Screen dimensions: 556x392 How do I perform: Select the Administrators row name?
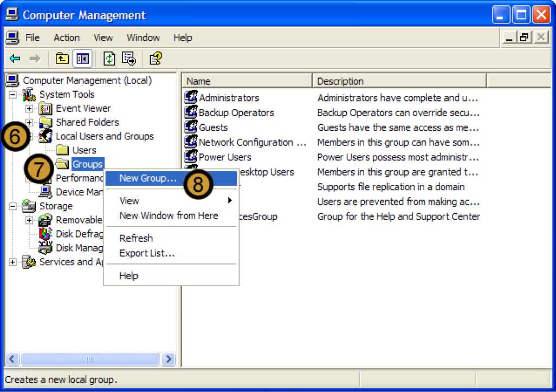tap(229, 98)
